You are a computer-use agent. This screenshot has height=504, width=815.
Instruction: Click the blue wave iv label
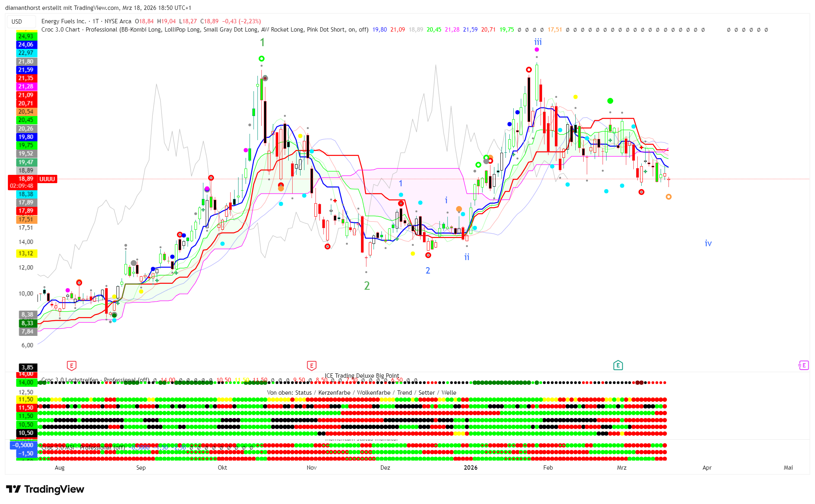(x=708, y=244)
